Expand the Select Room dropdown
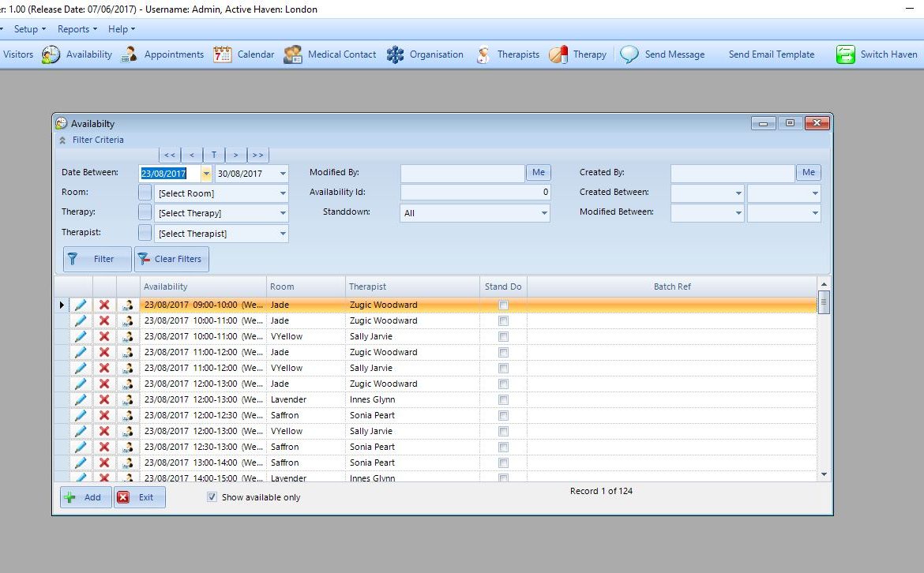The image size is (924, 573). [x=283, y=193]
